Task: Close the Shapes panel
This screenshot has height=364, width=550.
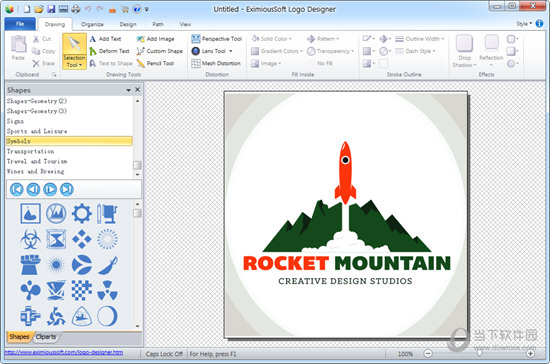Action: 138,90
